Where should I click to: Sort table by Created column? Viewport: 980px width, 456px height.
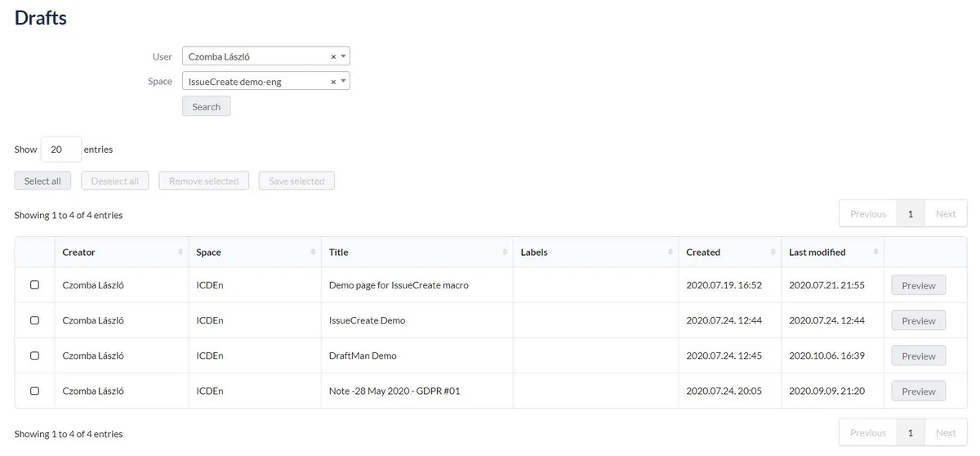pyautogui.click(x=730, y=253)
